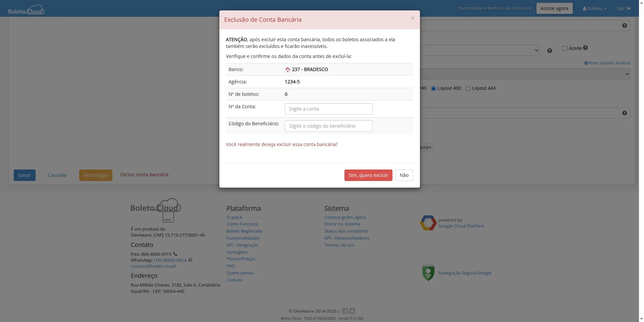Open the dropdown left of Aceite
The image size is (644, 322).
480,50
